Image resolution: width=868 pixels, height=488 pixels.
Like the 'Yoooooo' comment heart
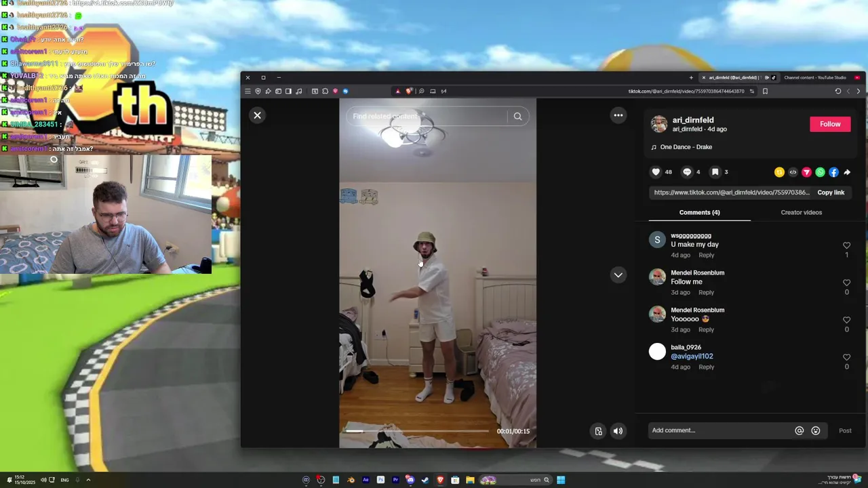[x=846, y=320]
